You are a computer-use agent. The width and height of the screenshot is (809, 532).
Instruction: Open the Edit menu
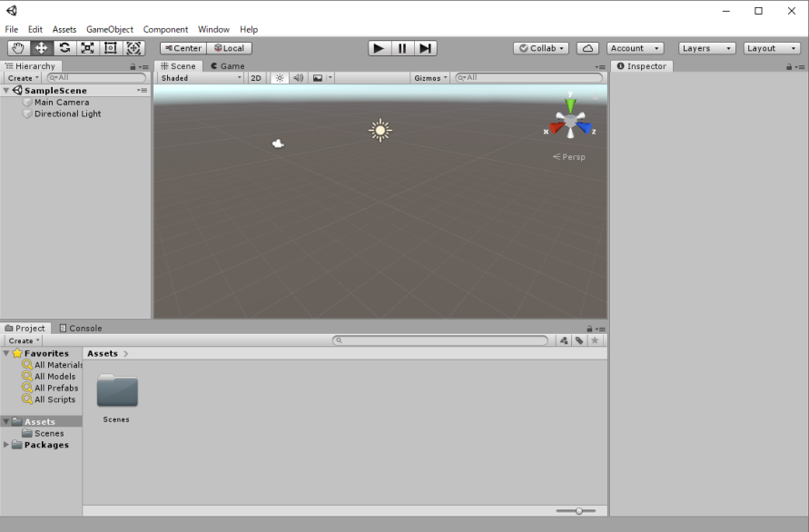pos(35,29)
